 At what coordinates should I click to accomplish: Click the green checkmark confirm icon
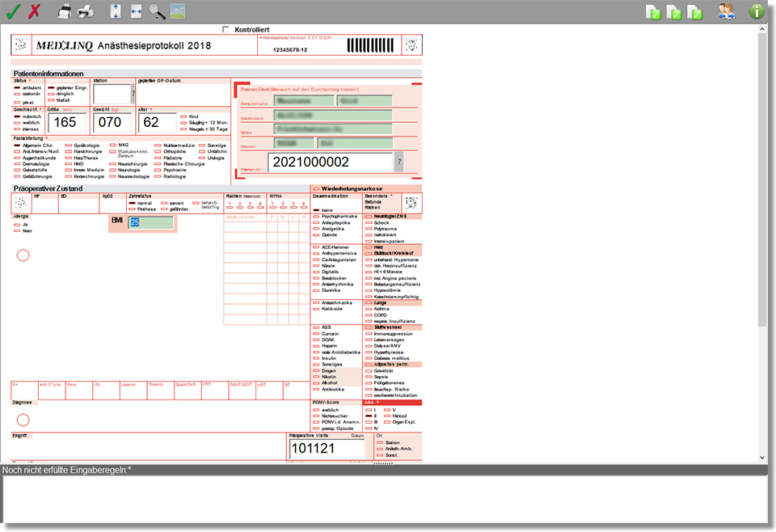pos(13,11)
